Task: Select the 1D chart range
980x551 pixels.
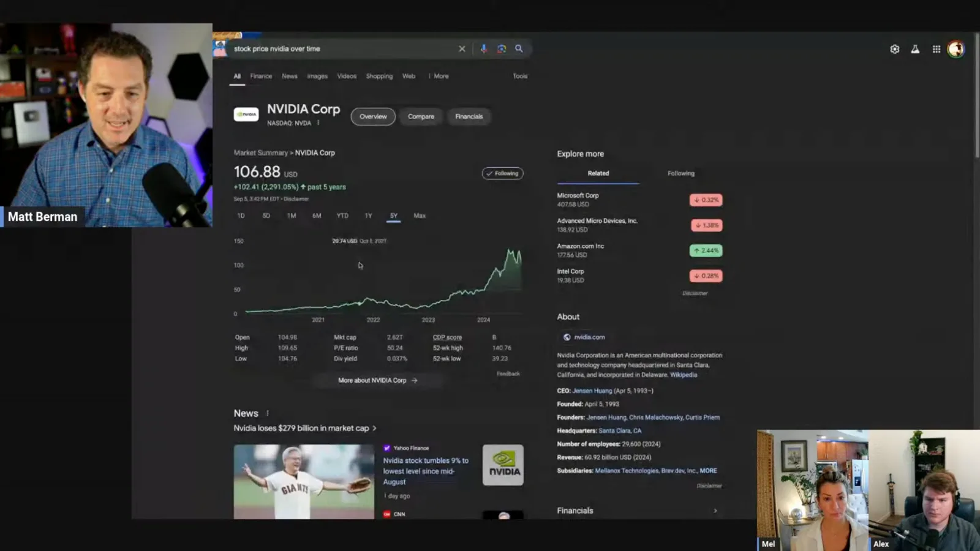Action: click(241, 216)
